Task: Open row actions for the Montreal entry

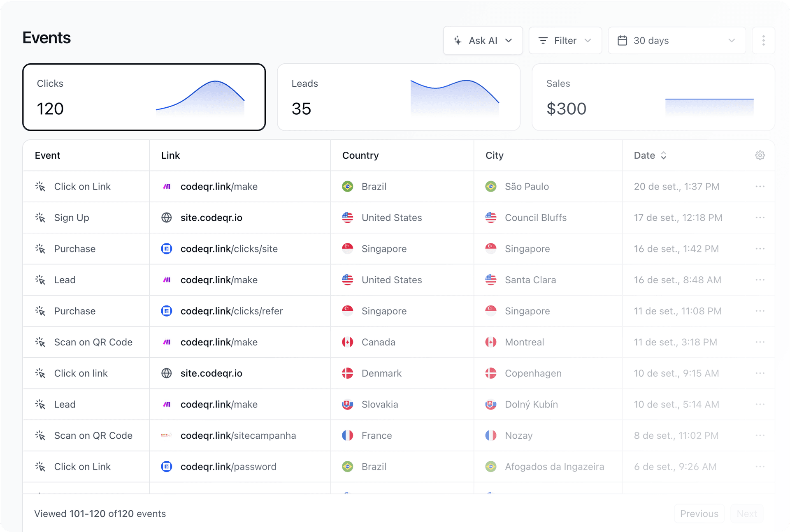Action: pos(759,342)
